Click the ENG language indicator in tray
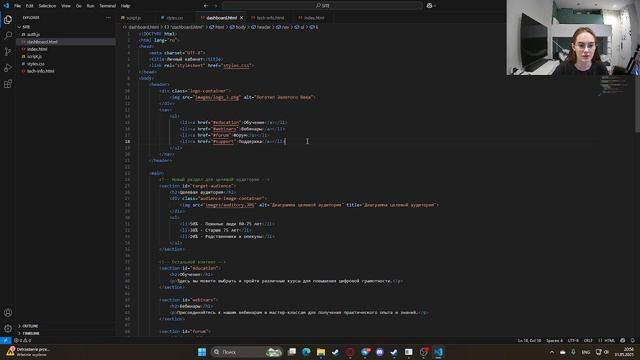The image size is (640, 360). [x=586, y=352]
